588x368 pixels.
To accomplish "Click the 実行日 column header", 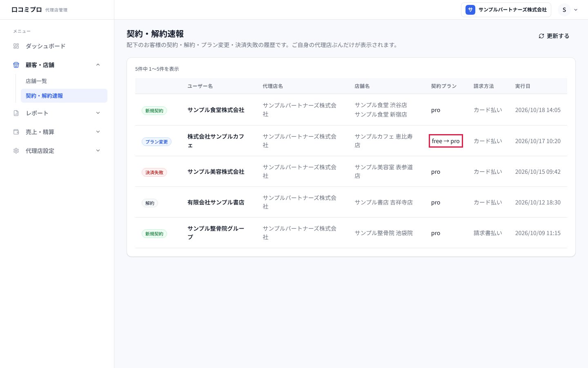I will click(523, 86).
